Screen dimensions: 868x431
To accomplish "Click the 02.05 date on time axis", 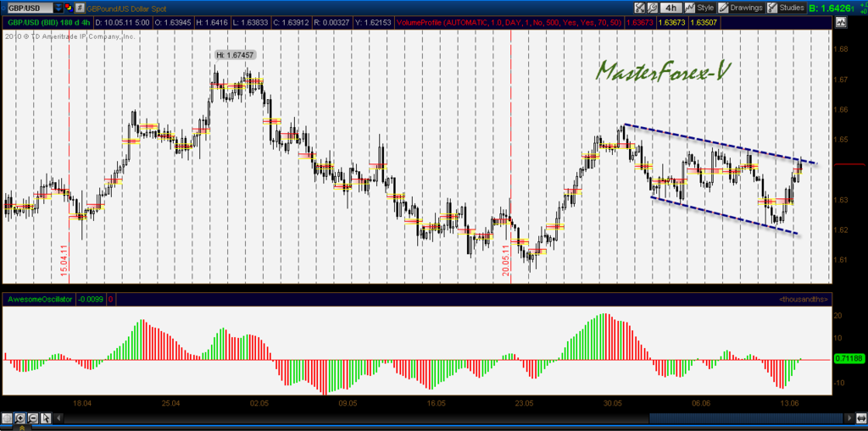I will [259, 403].
